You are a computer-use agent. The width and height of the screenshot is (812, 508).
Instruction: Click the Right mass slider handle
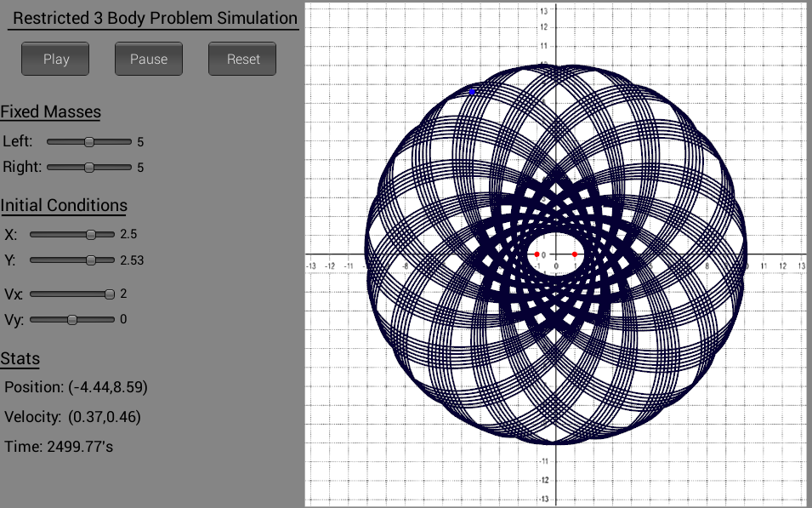(89, 168)
